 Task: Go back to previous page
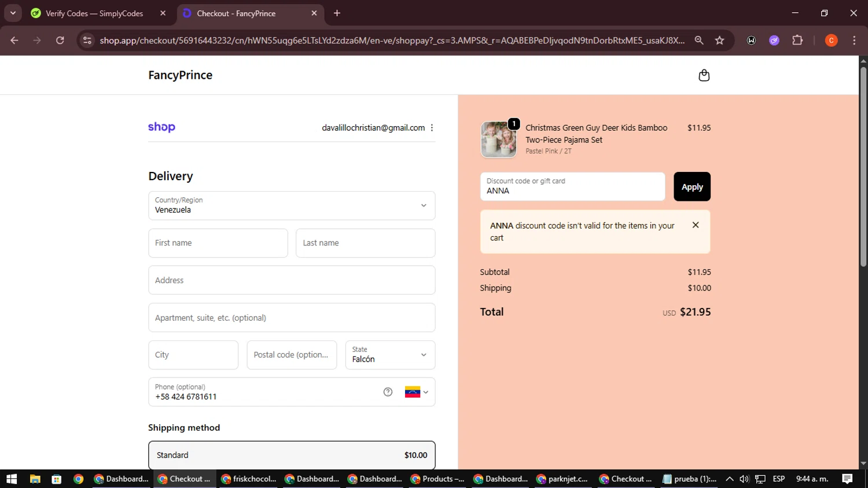coord(14,41)
